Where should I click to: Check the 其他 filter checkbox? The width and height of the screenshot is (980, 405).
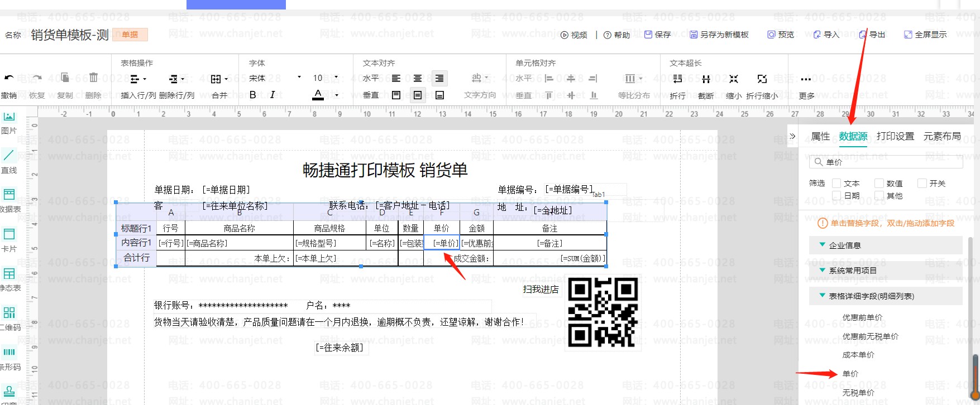(879, 195)
